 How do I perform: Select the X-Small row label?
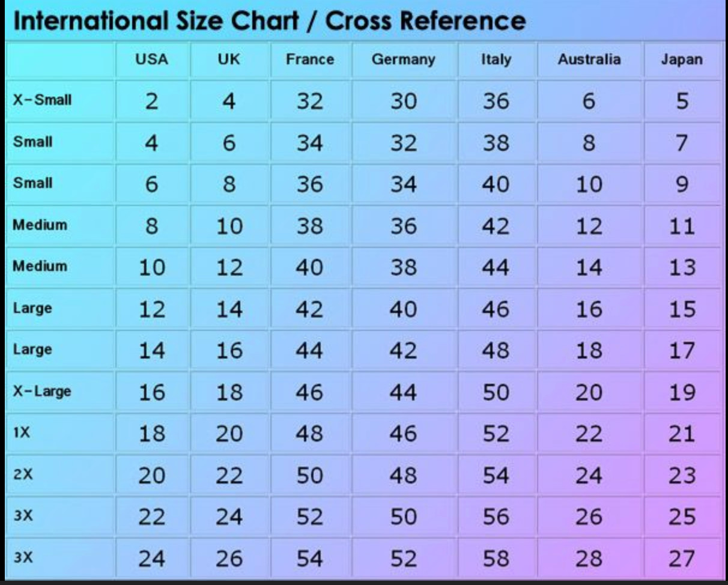42,100
